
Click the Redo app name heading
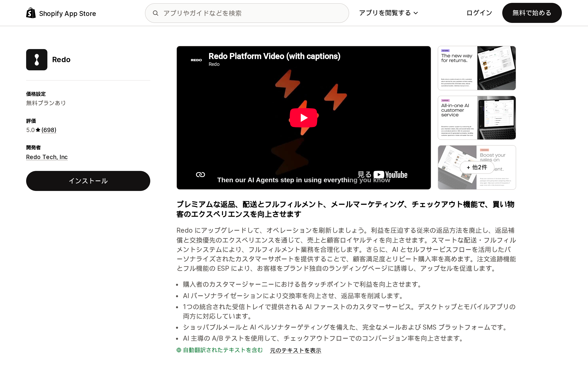coord(61,60)
